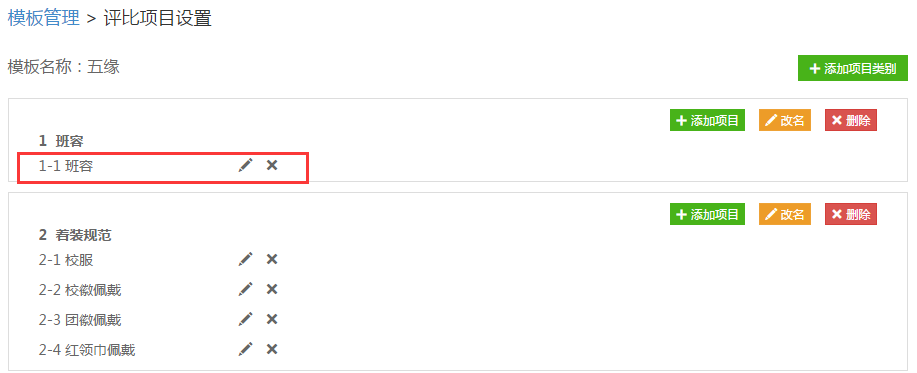Rename category 班容 with 改名 button
917x373 pixels.
point(785,120)
